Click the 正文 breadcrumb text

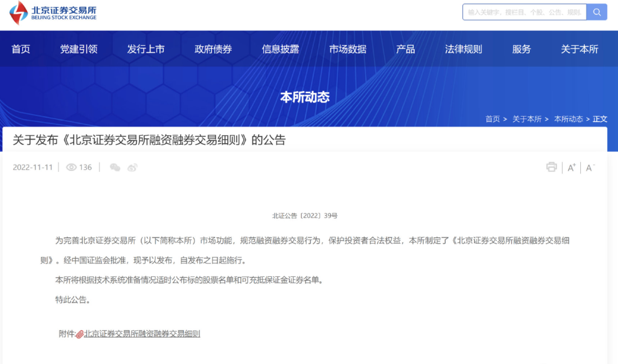600,119
